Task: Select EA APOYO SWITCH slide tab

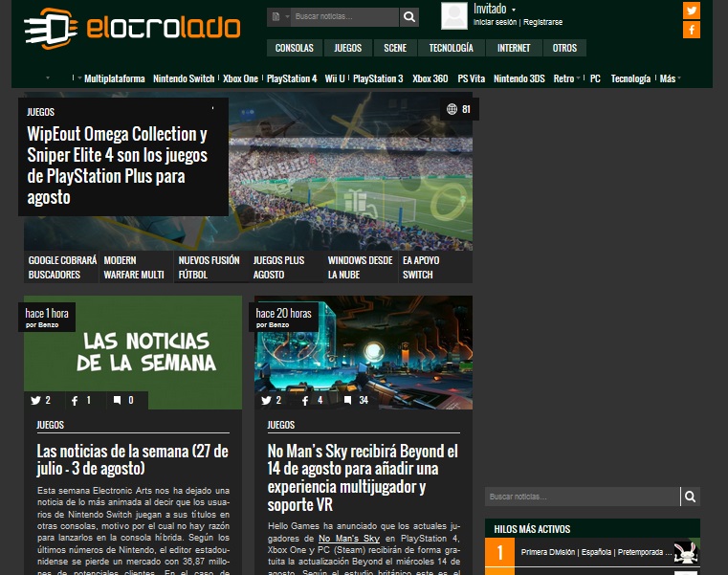Action: point(435,267)
